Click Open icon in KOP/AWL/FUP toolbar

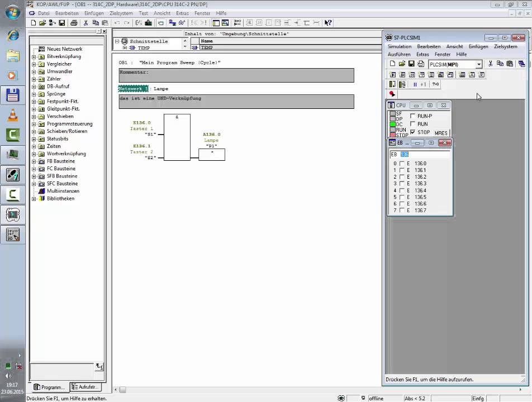(42, 23)
